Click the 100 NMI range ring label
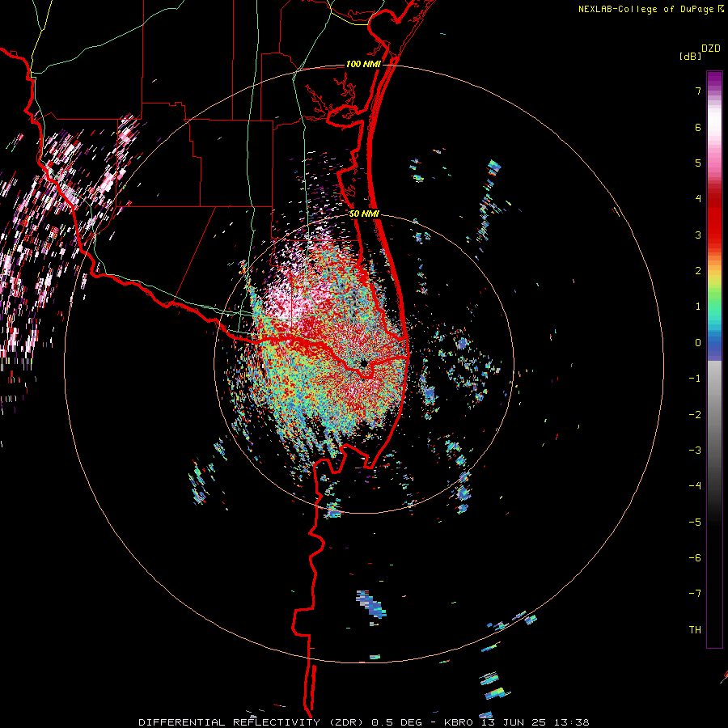Viewport: 728px width, 728px height. point(363,64)
